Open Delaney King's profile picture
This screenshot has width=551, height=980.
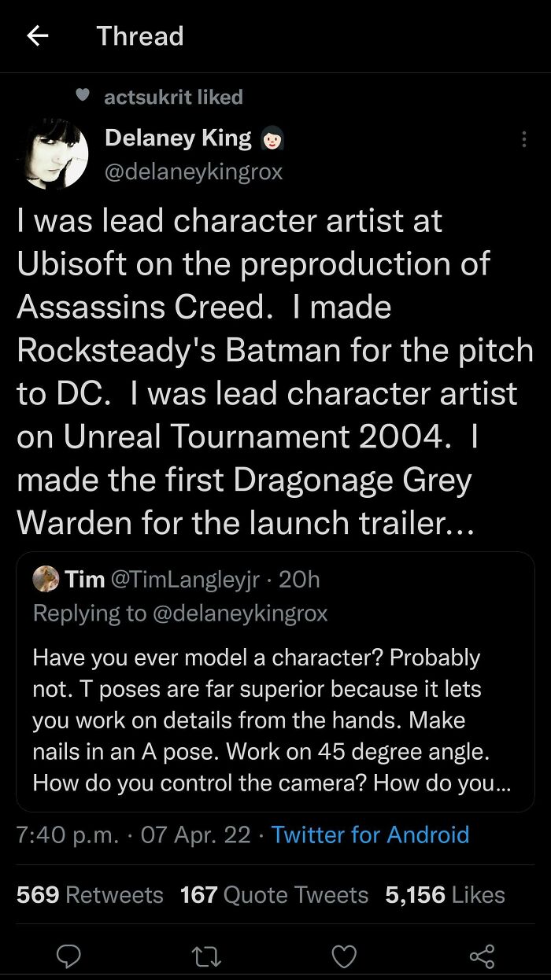(55, 155)
